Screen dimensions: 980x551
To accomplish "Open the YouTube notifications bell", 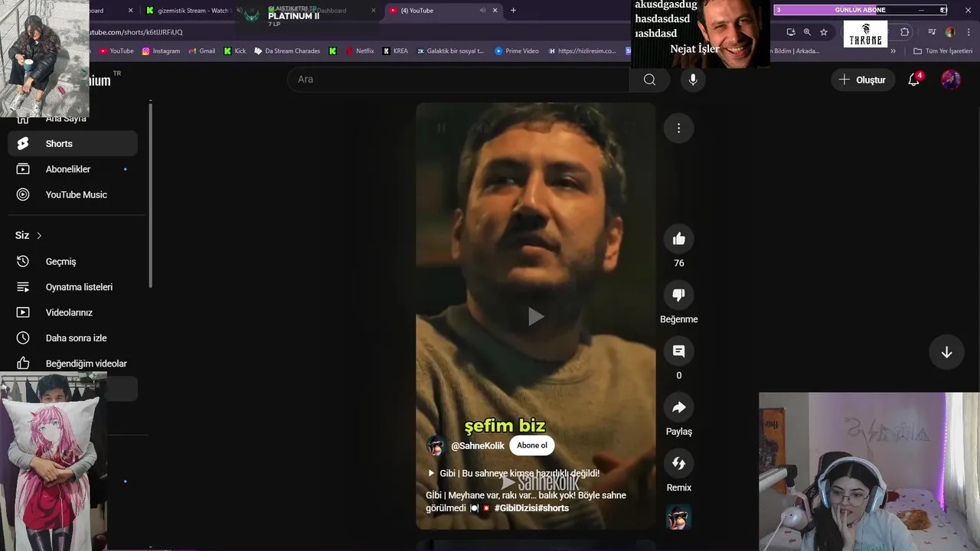I will click(x=914, y=80).
